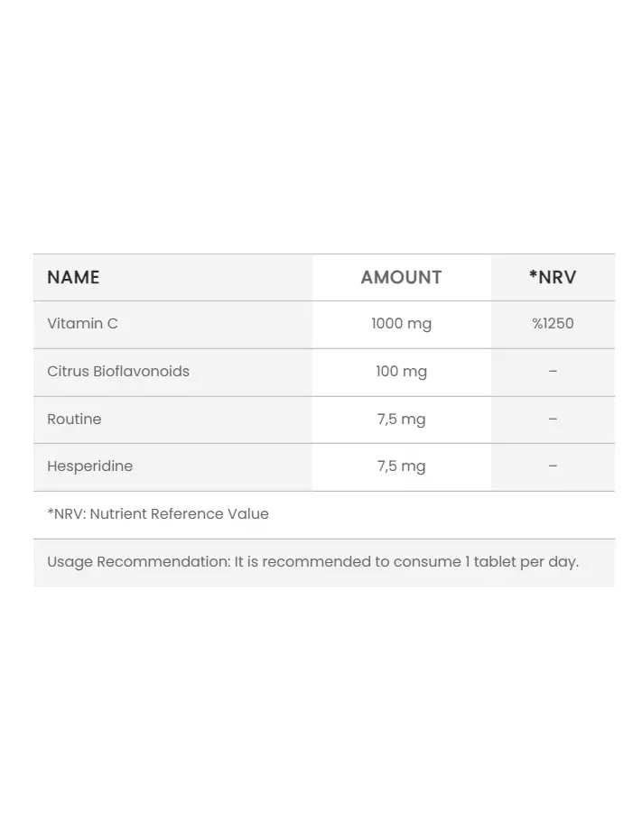Select the Routine row label
Image resolution: width=642 pixels, height=840 pixels.
tap(74, 419)
